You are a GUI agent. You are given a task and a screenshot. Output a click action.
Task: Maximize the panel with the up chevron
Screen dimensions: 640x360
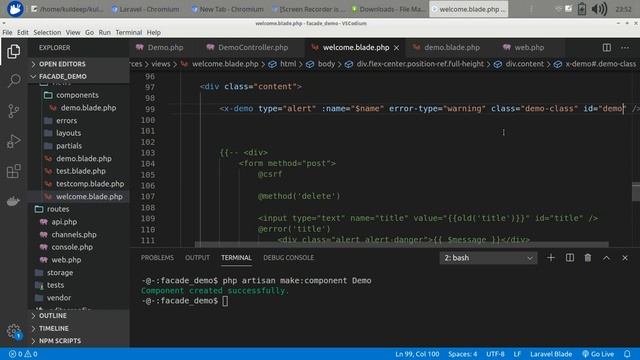click(x=606, y=258)
